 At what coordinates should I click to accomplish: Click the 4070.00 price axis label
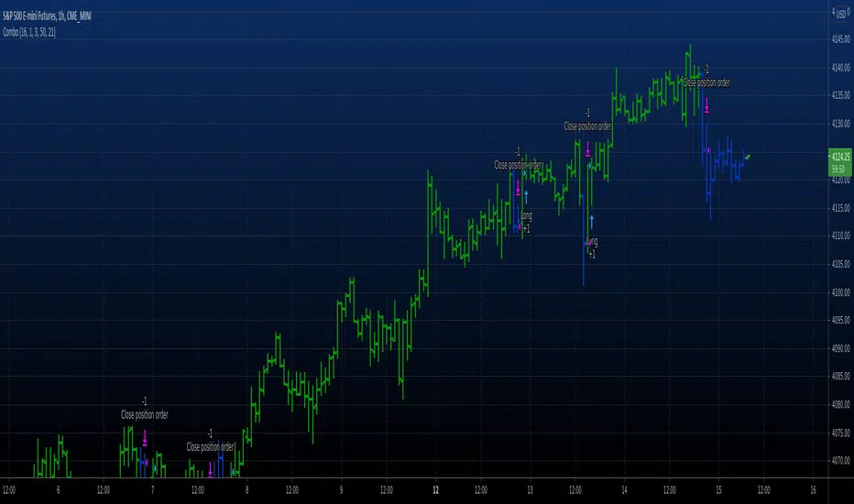tap(840, 461)
